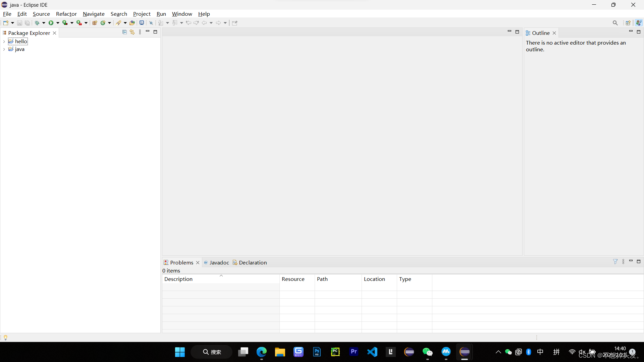Click the New Java Package icon
The image size is (644, 362).
[95, 23]
